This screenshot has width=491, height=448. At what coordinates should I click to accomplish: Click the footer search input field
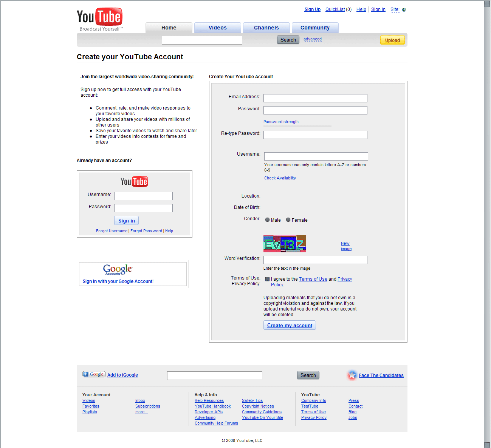click(215, 375)
